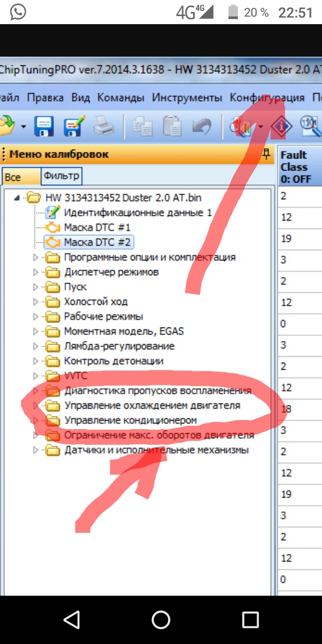Select Идентификационные данные 1 tree entry
322x644 pixels.
(x=138, y=212)
